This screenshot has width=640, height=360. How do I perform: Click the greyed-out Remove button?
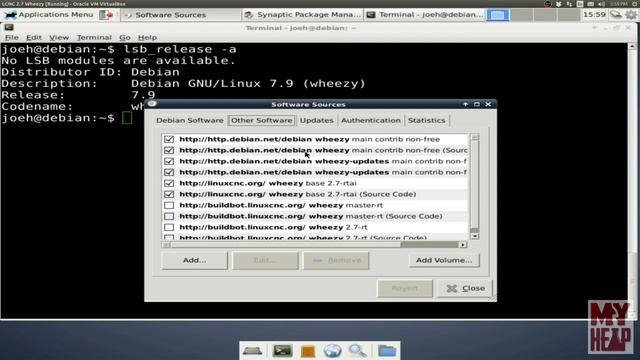[x=336, y=260]
